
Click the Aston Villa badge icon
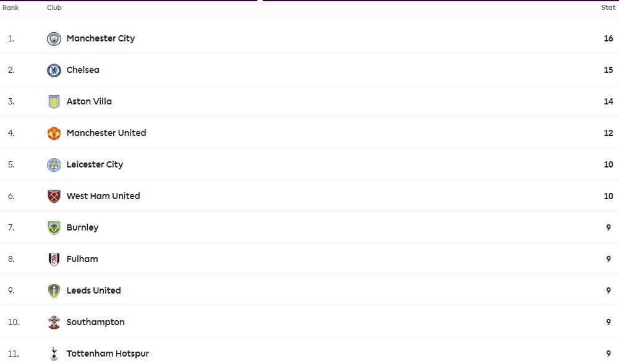pyautogui.click(x=54, y=102)
